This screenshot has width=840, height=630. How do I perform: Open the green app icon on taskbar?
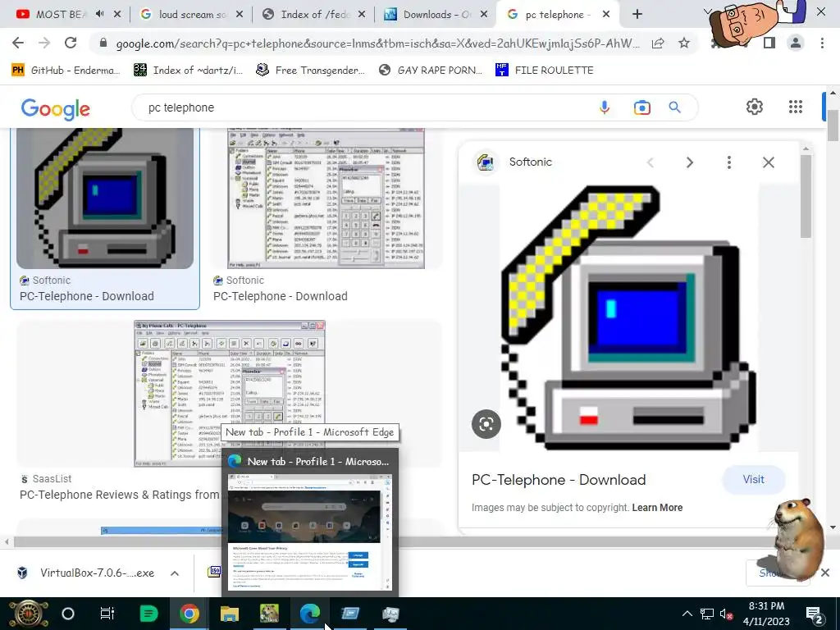pyautogui.click(x=148, y=614)
